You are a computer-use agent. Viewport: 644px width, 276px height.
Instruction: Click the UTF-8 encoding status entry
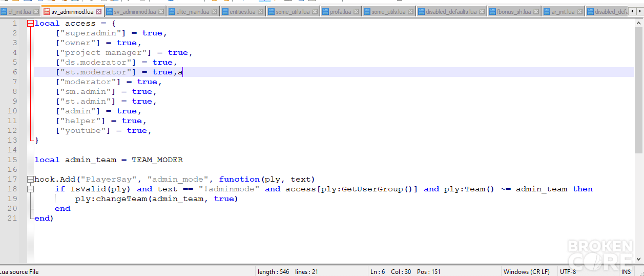tap(568, 272)
